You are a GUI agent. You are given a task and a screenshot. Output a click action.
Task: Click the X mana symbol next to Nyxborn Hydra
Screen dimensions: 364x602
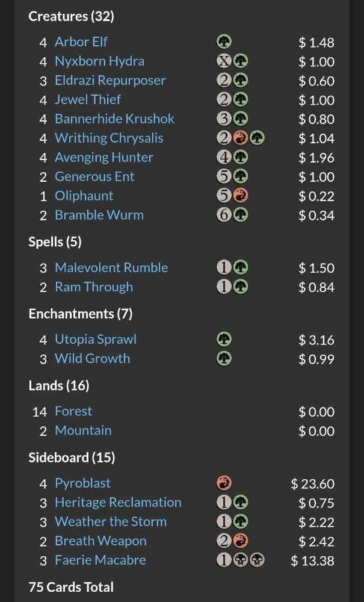(x=224, y=61)
